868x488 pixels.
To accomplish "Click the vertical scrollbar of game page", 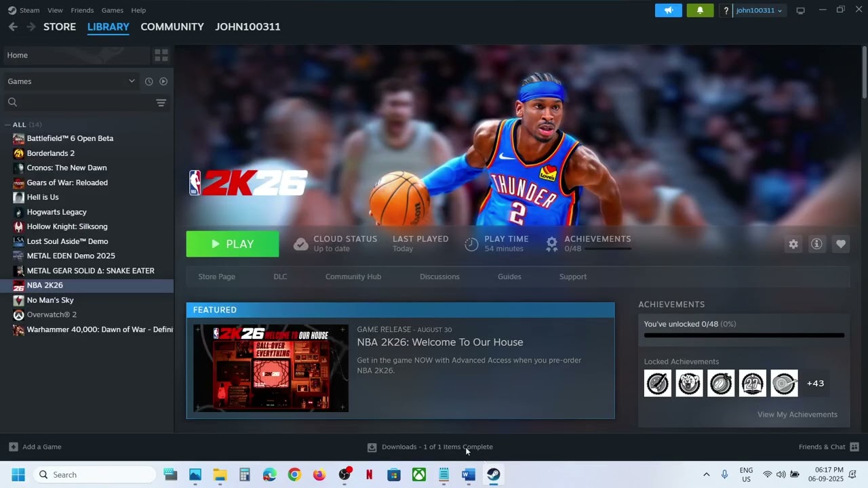I will pyautogui.click(x=864, y=73).
